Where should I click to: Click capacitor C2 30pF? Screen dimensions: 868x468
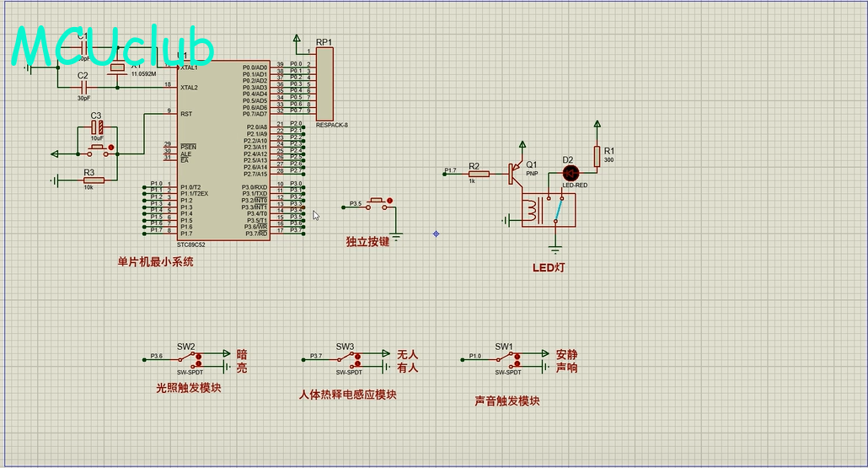(83, 87)
